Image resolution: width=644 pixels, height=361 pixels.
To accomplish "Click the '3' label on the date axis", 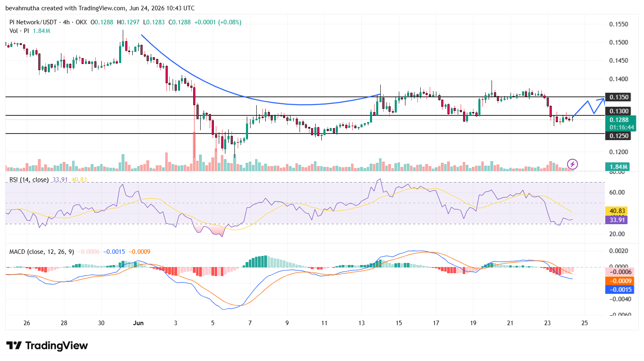I will click(x=176, y=323).
